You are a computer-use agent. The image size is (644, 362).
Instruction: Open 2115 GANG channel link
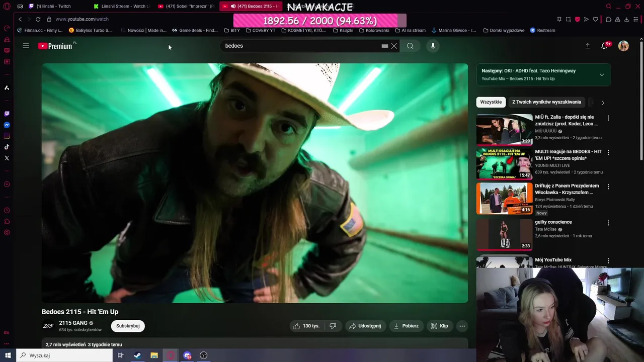tap(73, 323)
